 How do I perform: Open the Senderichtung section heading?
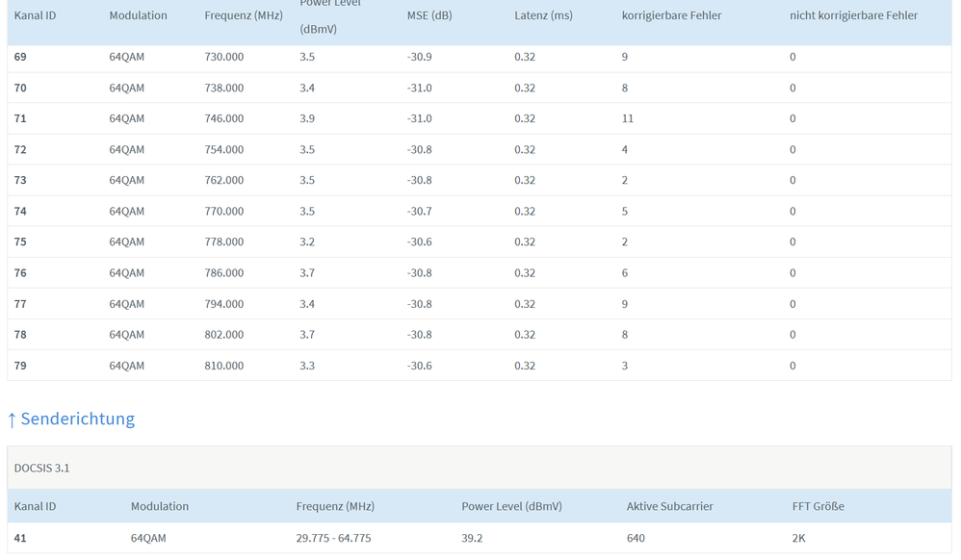(77, 419)
